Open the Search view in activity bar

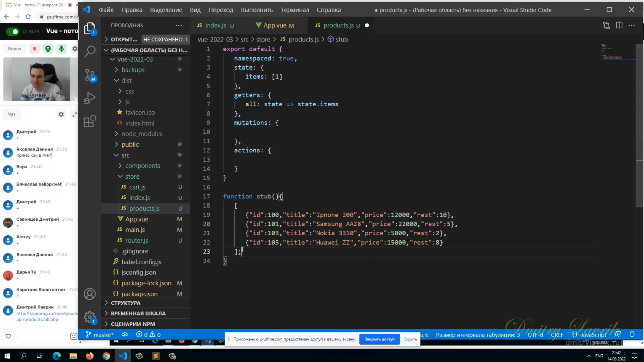90,51
